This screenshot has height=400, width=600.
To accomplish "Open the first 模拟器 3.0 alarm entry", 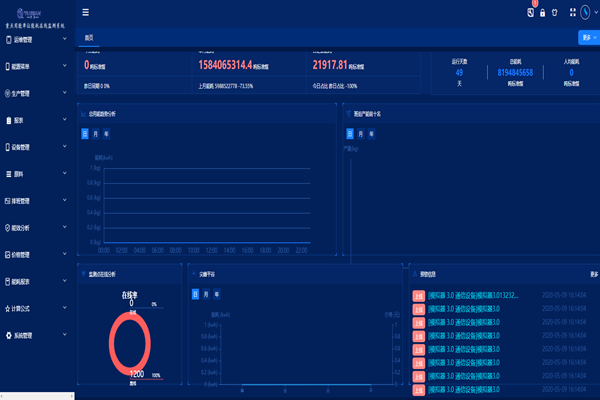I will click(470, 295).
